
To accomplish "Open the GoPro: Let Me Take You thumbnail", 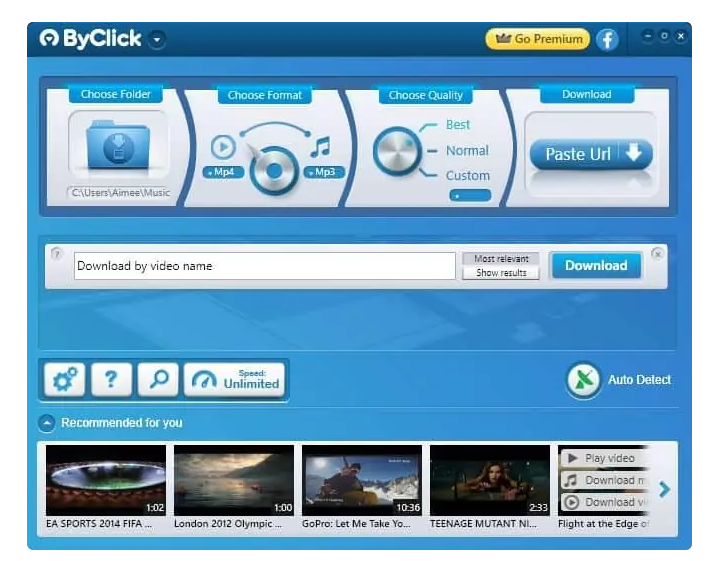I will [362, 480].
